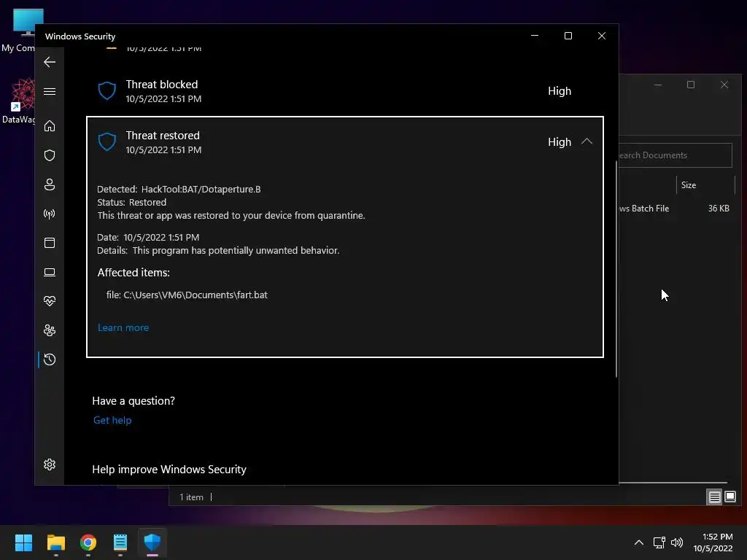The height and width of the screenshot is (560, 747).
Task: Open the Notepad taskbar icon
Action: tap(120, 542)
